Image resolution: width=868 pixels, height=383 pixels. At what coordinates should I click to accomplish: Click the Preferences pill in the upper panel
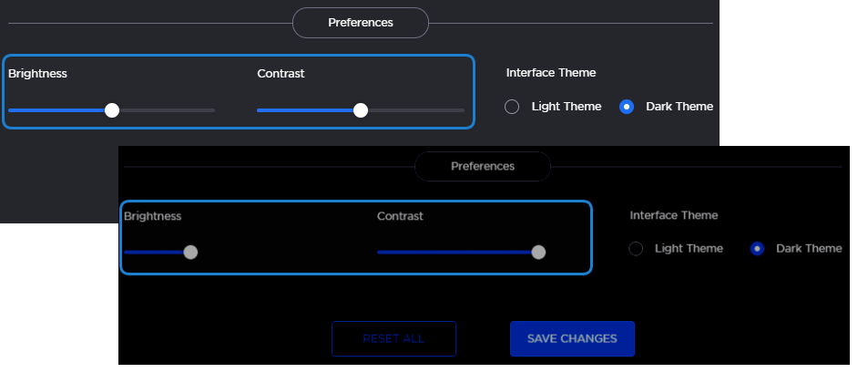361,23
